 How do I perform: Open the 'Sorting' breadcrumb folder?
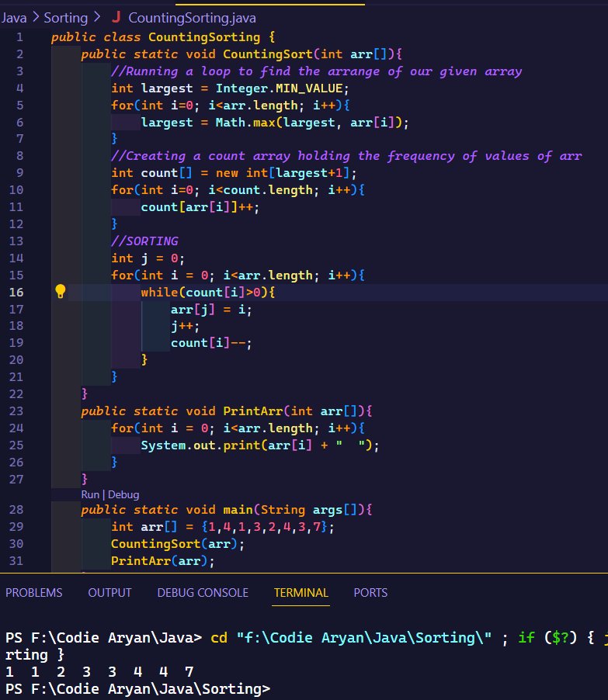(x=66, y=18)
